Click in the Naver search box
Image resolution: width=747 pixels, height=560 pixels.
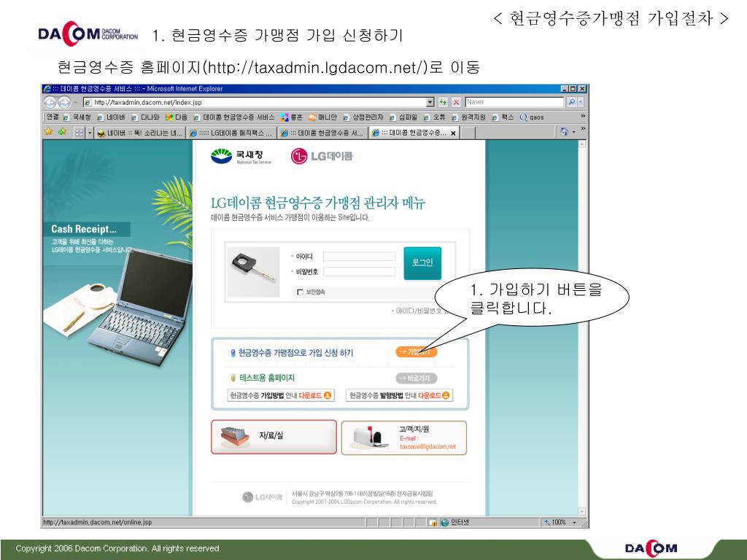click(514, 102)
